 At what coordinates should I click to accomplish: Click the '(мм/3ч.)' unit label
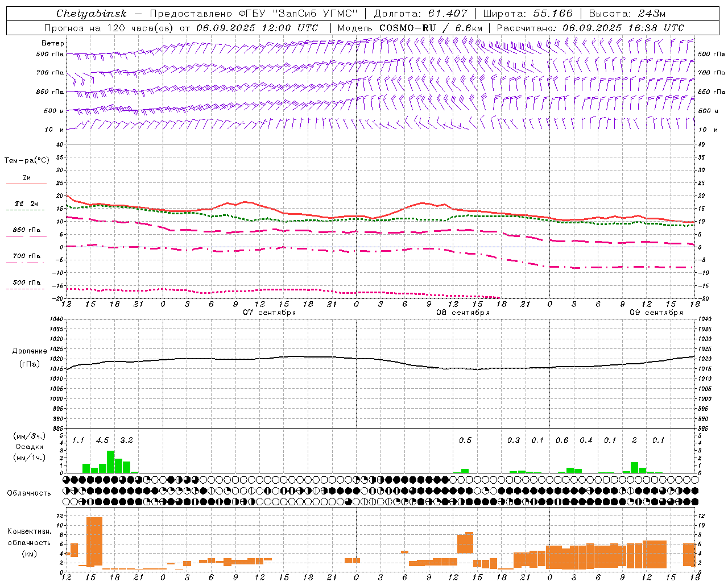(x=29, y=436)
